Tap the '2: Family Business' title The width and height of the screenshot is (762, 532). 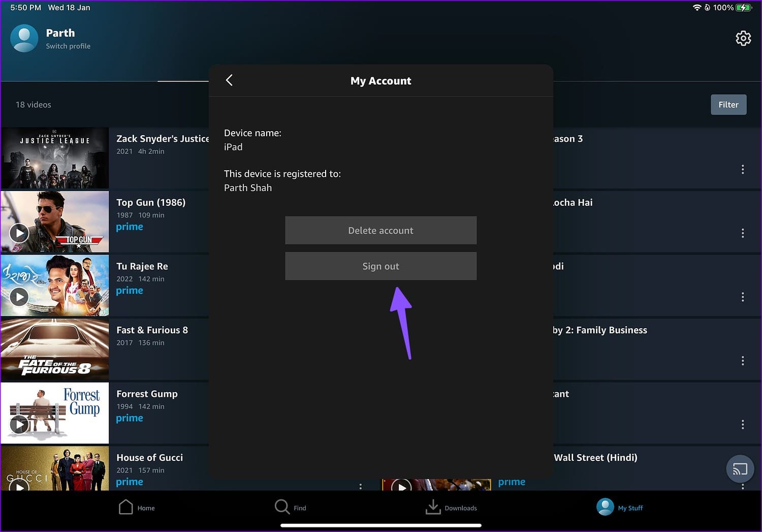(x=606, y=330)
